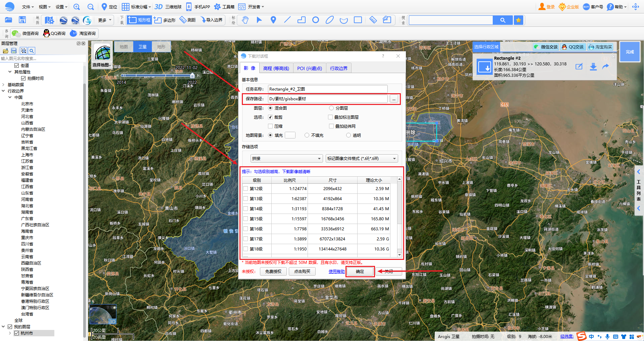Select the hand pan tool

(245, 20)
